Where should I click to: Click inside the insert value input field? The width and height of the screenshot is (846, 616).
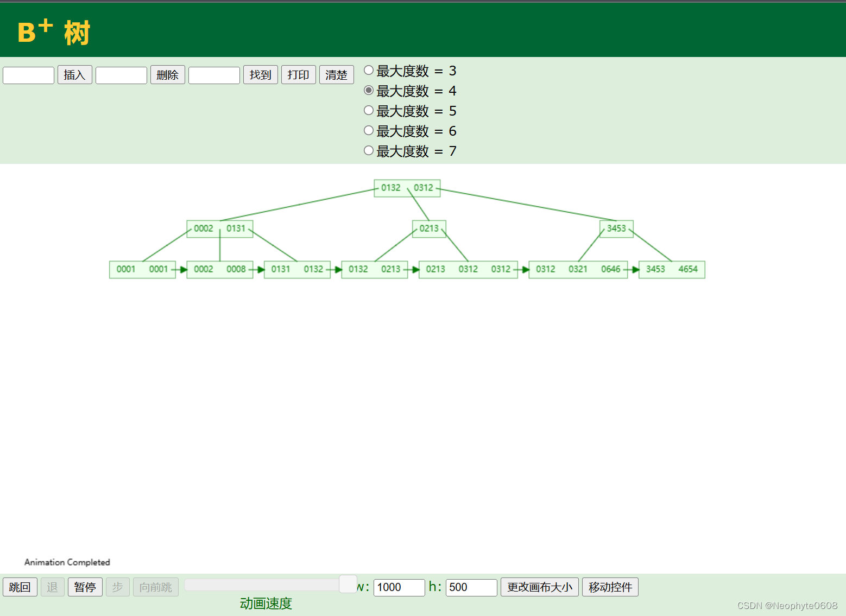tap(28, 74)
